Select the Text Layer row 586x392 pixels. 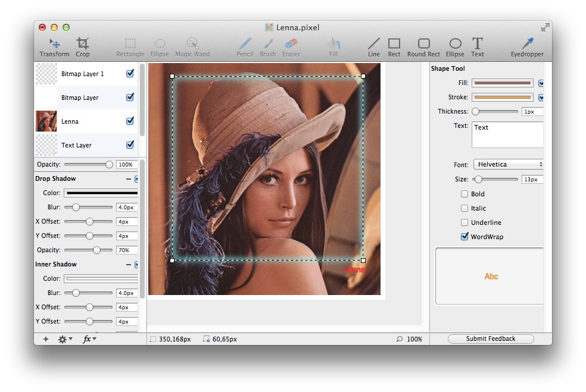tap(83, 145)
